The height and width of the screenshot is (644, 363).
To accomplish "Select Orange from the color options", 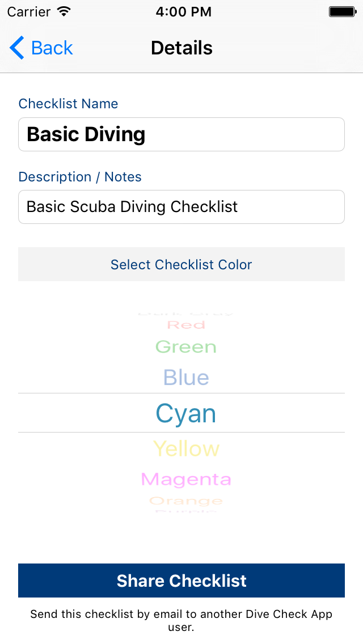I will 186,501.
